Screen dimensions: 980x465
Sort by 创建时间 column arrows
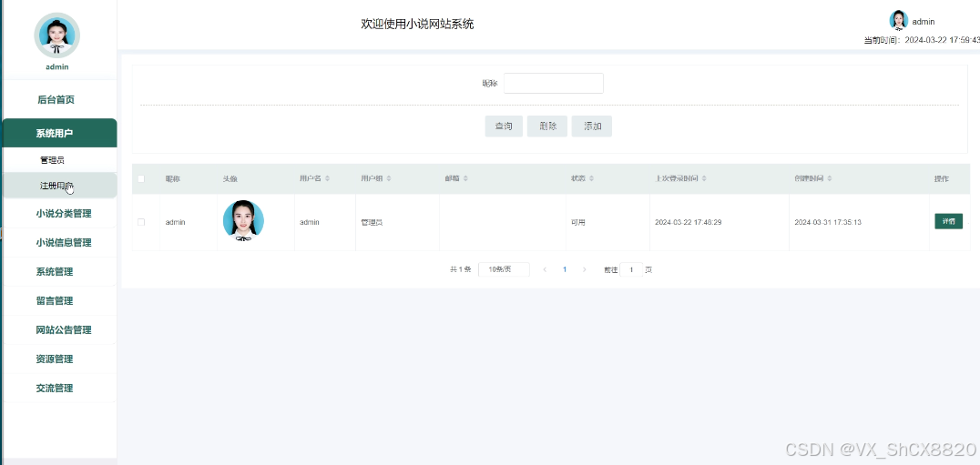(x=830, y=179)
